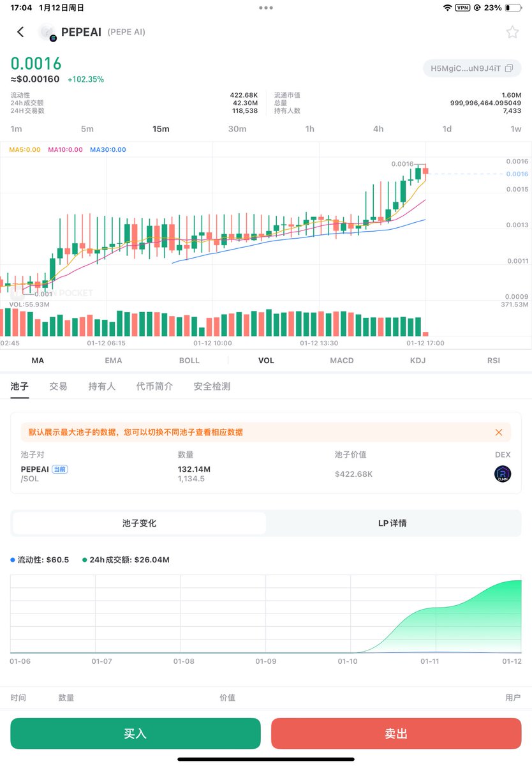Select the 15m chart timeframe

click(x=161, y=129)
